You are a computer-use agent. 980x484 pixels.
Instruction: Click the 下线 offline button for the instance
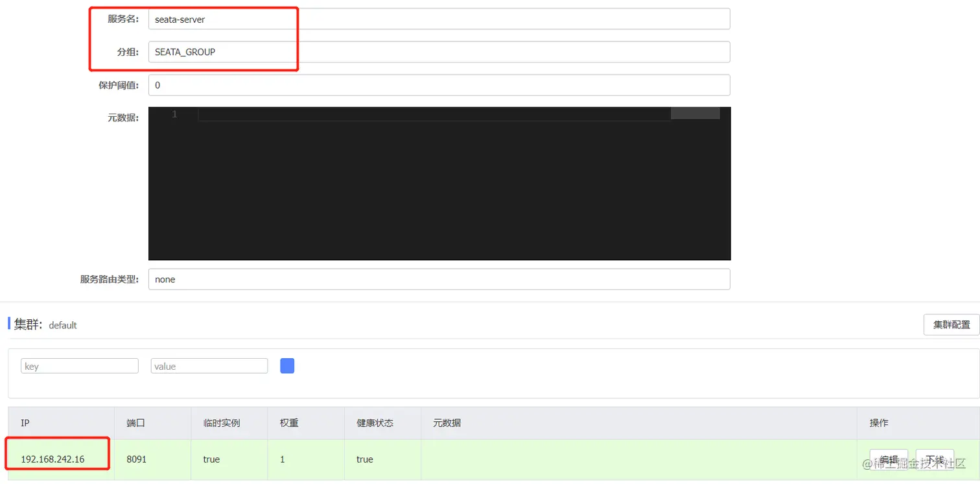point(935,459)
